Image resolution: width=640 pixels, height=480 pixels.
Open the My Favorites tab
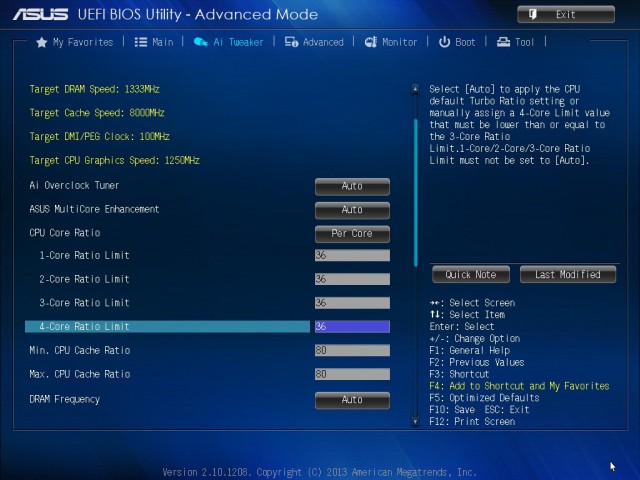coord(75,42)
